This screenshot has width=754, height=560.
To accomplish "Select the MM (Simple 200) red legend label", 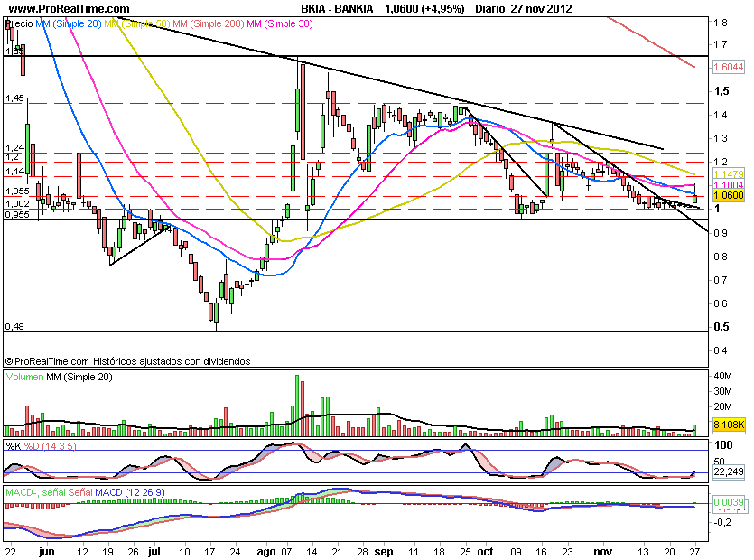I will pos(209,23).
